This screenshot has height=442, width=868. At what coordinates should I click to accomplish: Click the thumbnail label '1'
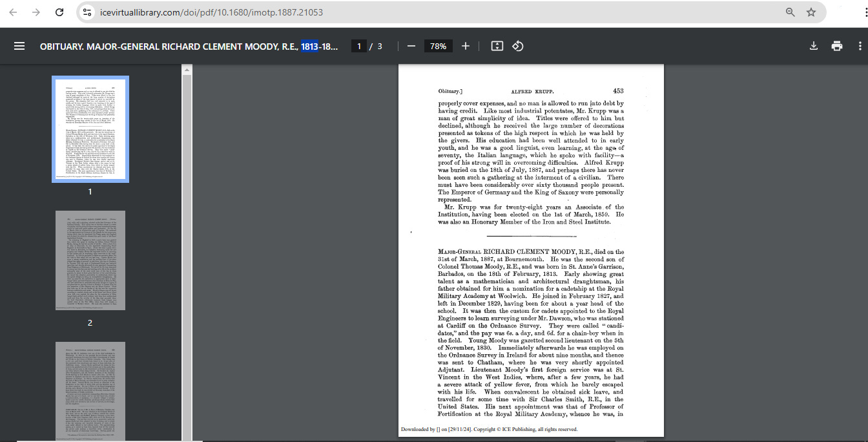90,191
